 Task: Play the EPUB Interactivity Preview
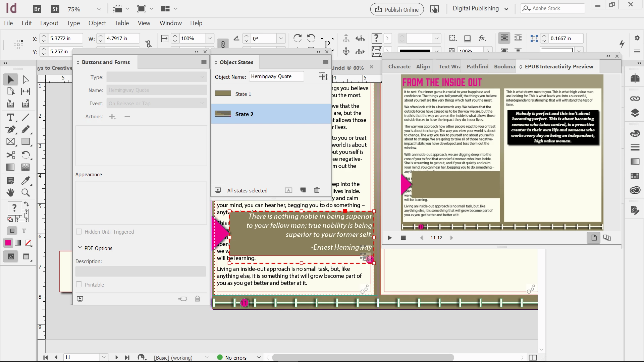point(390,238)
